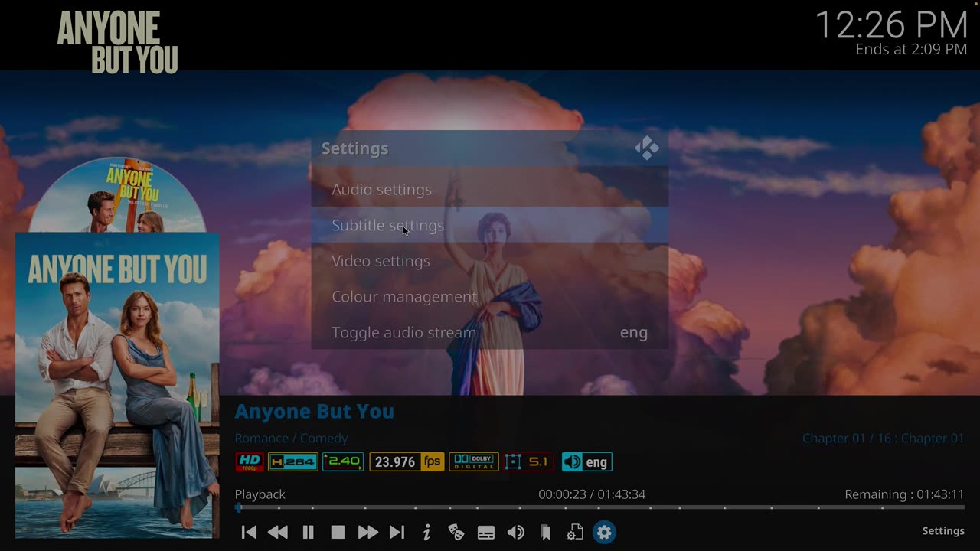Click the 00:00:23 / 01:43:34 time

click(x=592, y=494)
